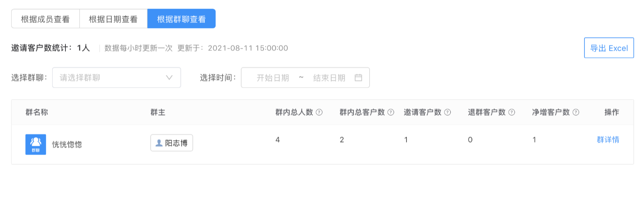Click the 开始日期 input field
644x197 pixels.
tap(273, 78)
